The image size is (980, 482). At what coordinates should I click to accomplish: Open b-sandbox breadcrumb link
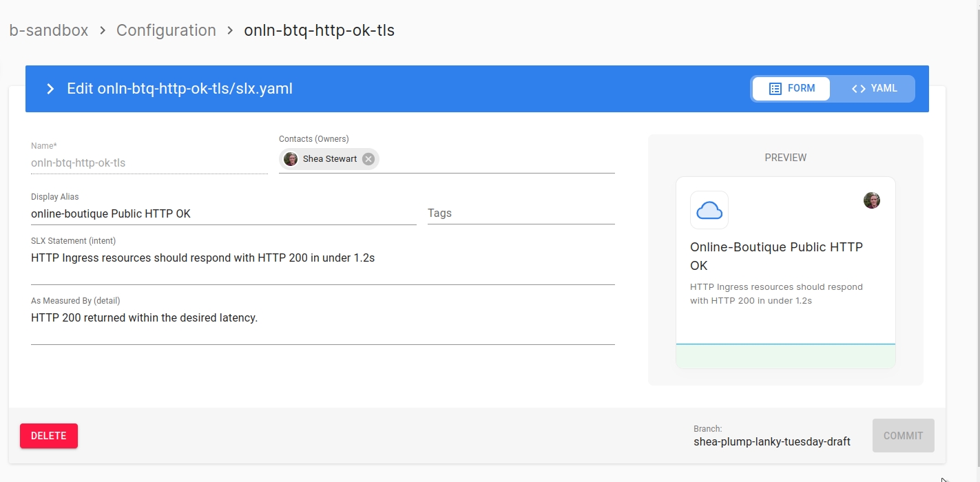pyautogui.click(x=49, y=30)
